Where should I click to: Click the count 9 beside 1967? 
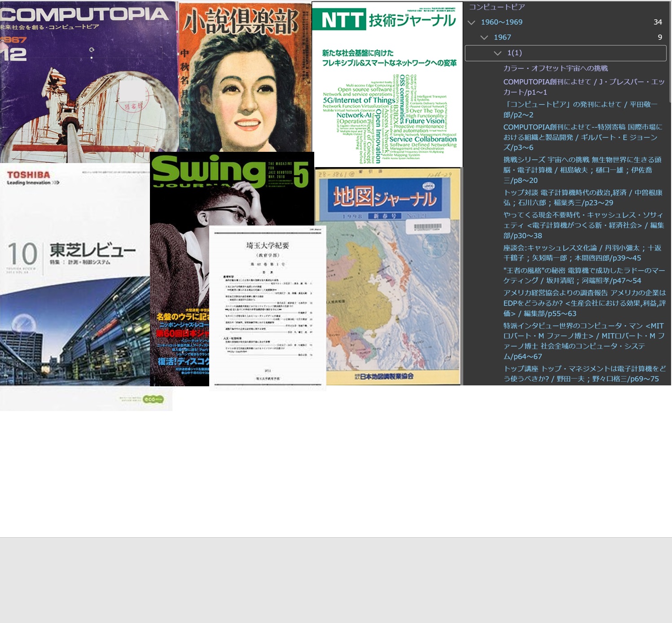pos(660,37)
